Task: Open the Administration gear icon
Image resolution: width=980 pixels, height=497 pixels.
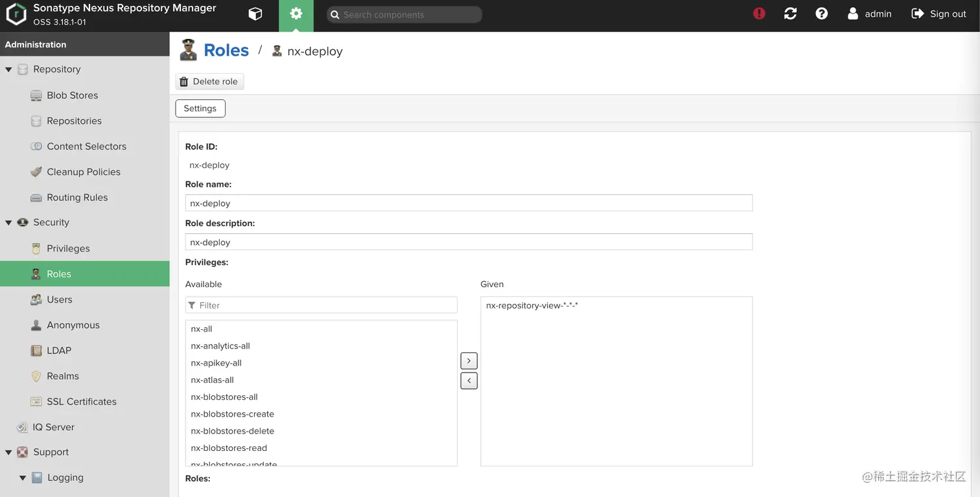Action: (296, 14)
